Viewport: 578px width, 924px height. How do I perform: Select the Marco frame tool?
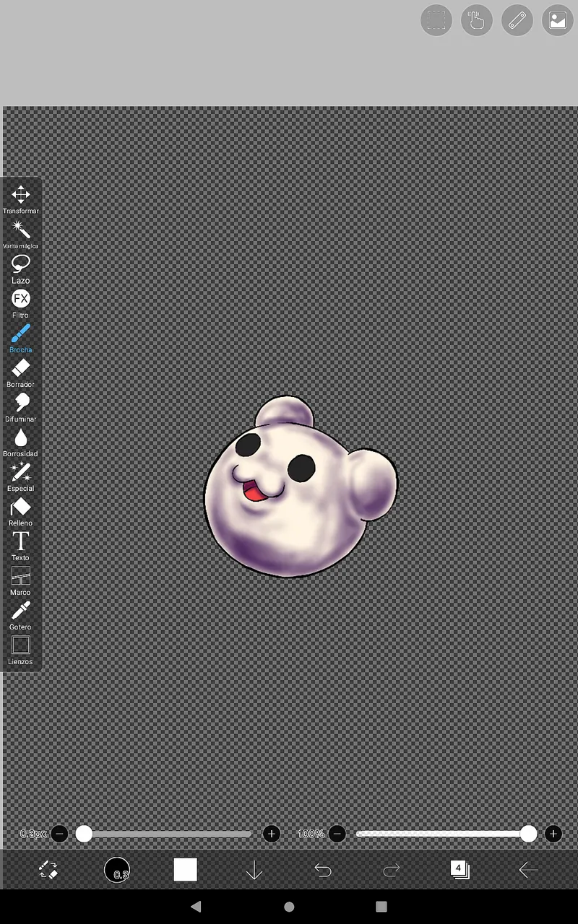pos(20,580)
